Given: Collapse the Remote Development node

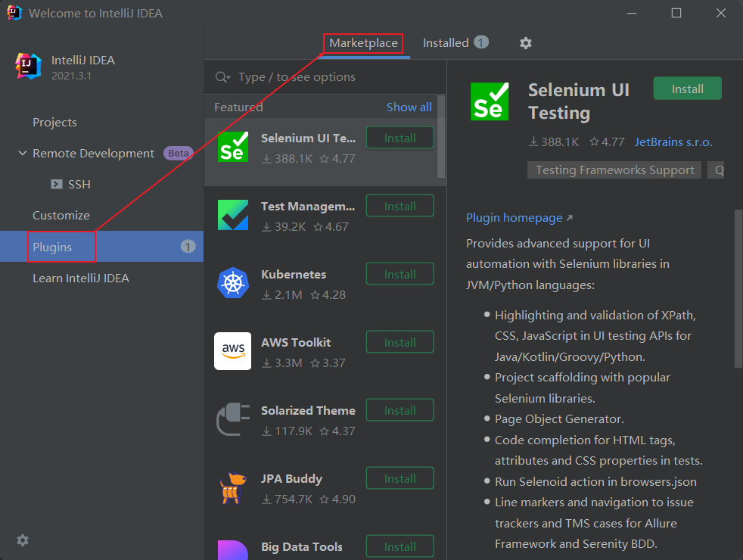Looking at the screenshot, I should point(22,154).
